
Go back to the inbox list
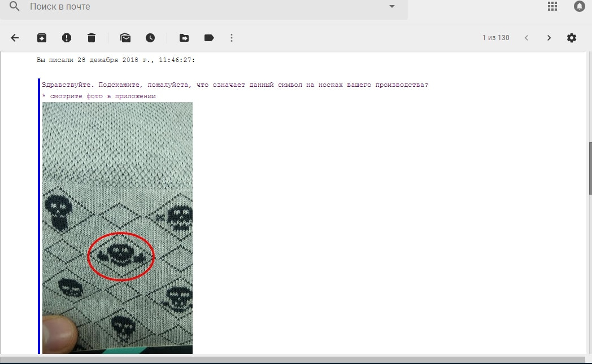pos(15,38)
